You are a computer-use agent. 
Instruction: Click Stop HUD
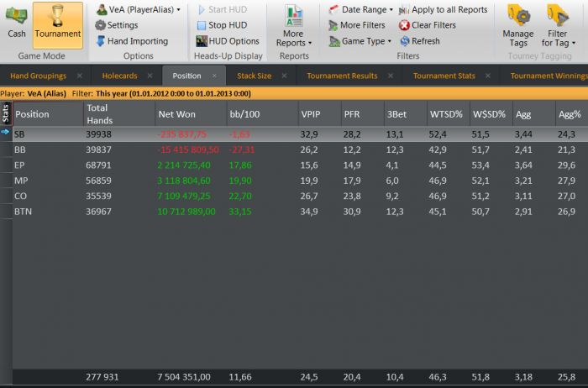coord(222,25)
